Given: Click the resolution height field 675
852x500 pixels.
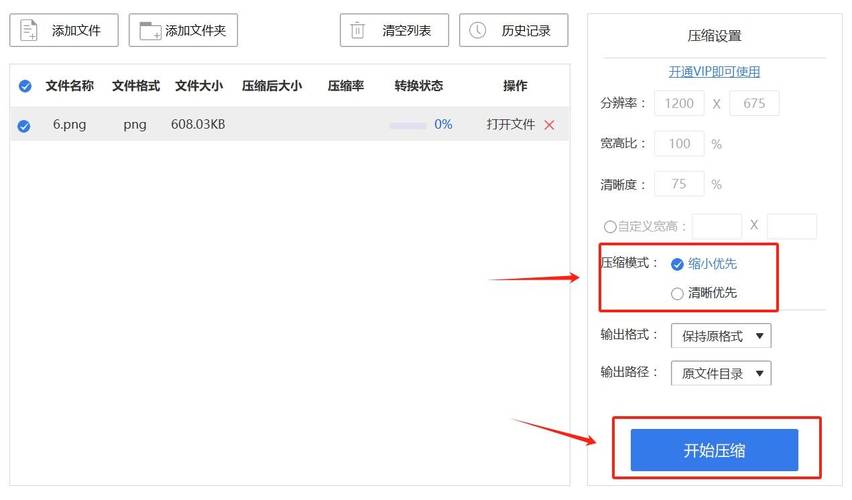Looking at the screenshot, I should (754, 103).
